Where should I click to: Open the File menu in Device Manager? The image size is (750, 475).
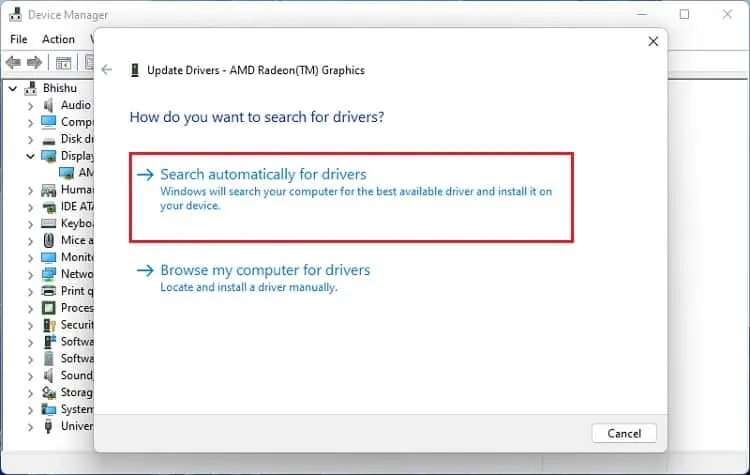pyautogui.click(x=19, y=39)
